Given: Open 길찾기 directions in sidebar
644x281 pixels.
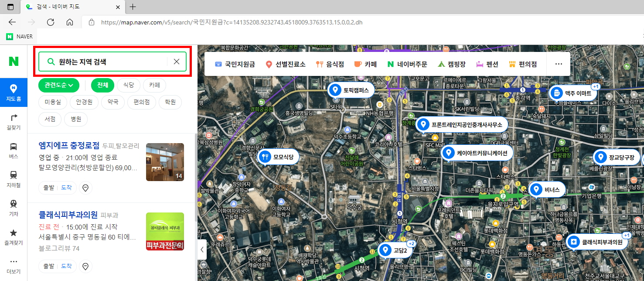Looking at the screenshot, I should 14,121.
